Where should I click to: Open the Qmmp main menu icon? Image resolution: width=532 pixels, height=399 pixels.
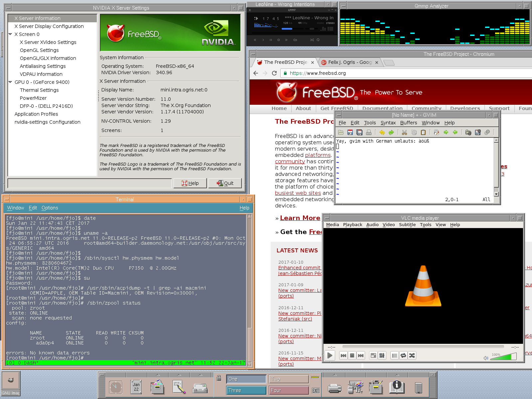point(250,10)
